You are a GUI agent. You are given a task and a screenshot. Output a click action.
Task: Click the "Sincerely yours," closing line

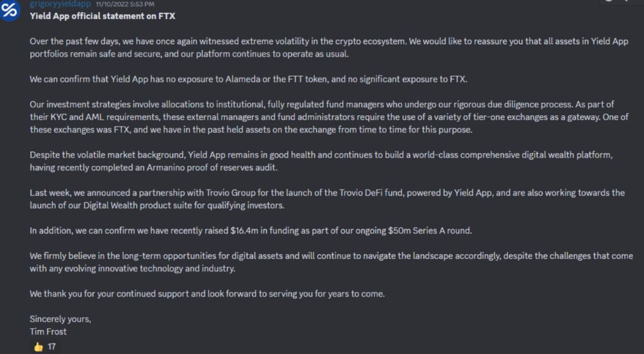tap(60, 319)
